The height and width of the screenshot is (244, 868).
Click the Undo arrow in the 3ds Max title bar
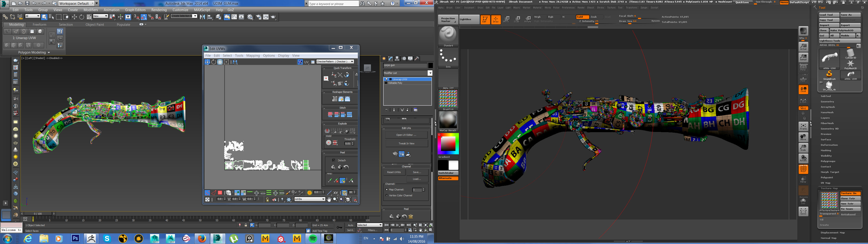34,3
